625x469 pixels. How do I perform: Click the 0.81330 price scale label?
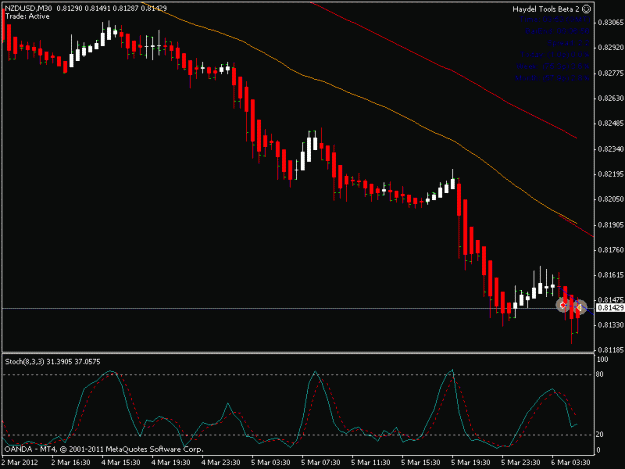[x=610, y=325]
